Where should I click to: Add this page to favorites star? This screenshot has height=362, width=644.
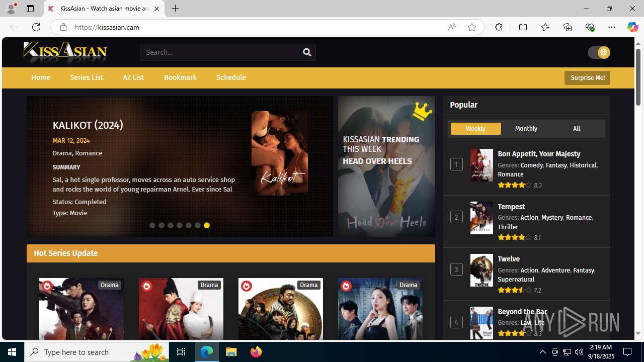coord(471,27)
